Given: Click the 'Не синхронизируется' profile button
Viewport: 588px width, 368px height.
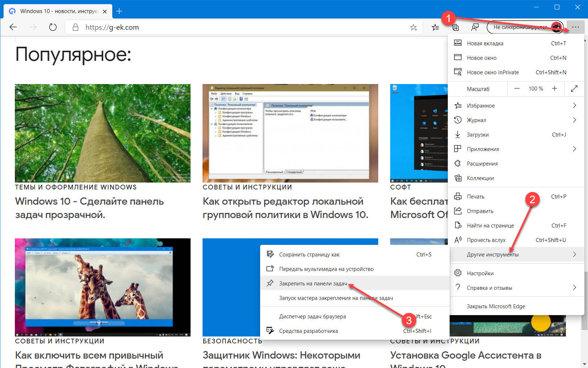Looking at the screenshot, I should (525, 27).
